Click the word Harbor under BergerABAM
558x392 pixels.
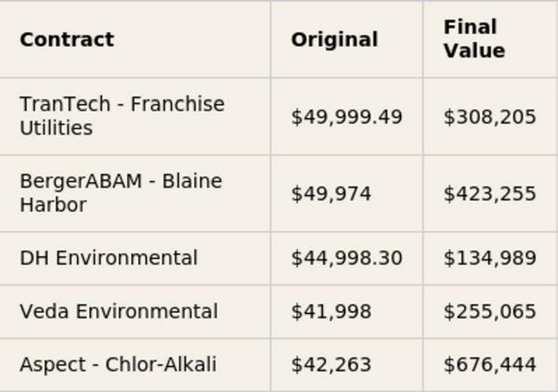pos(53,205)
